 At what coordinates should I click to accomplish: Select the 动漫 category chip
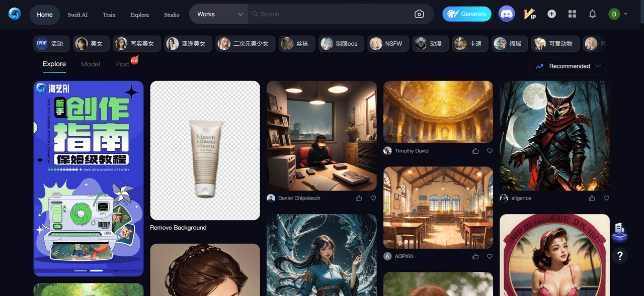(430, 44)
